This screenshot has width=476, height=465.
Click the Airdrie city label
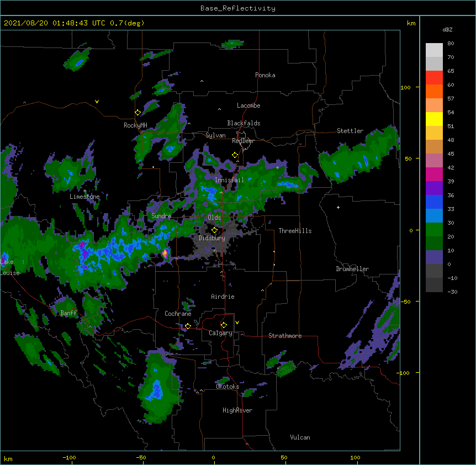(x=223, y=297)
